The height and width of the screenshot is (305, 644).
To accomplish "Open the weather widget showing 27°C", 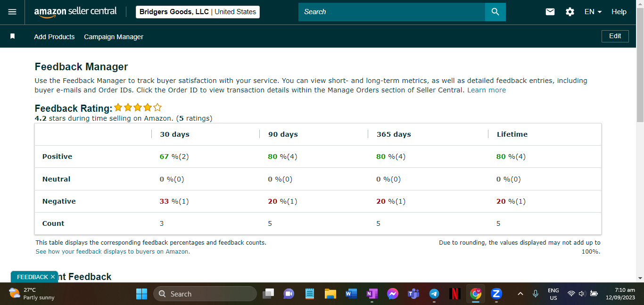I will 32,294.
